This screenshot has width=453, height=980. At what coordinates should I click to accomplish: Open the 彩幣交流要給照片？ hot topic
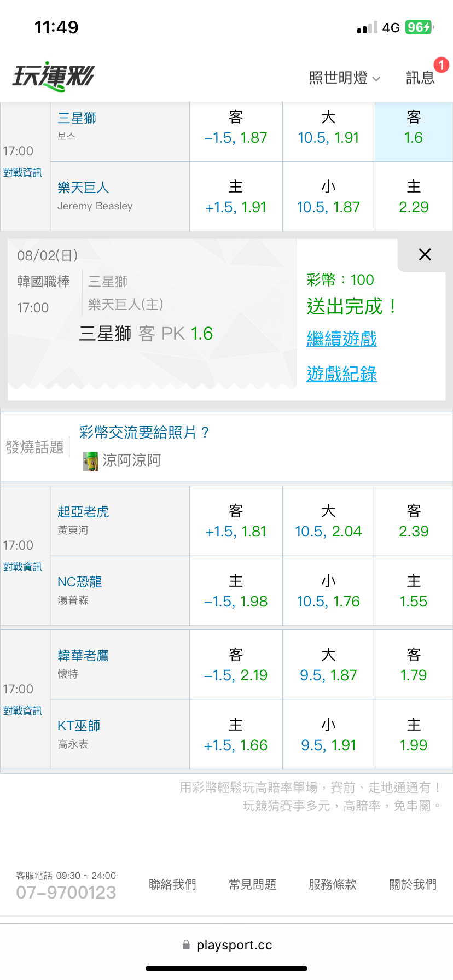pos(144,433)
